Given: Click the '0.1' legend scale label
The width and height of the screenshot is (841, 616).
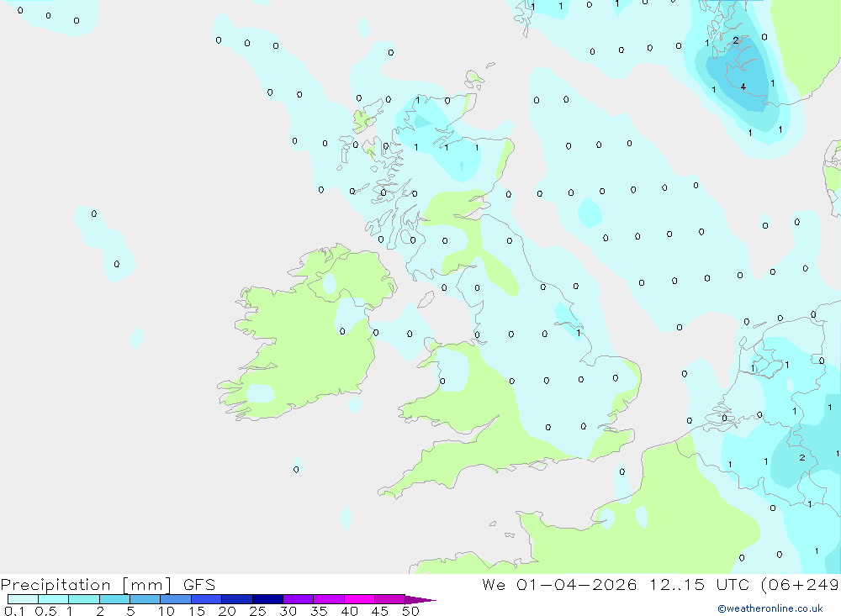Looking at the screenshot, I should pyautogui.click(x=14, y=611).
